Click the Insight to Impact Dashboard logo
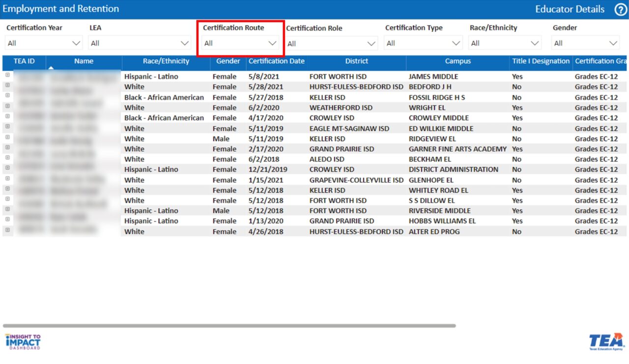 point(23,342)
